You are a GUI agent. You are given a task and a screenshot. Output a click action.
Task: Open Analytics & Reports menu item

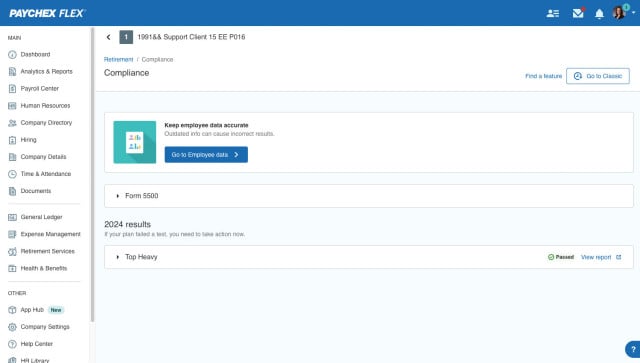(47, 71)
